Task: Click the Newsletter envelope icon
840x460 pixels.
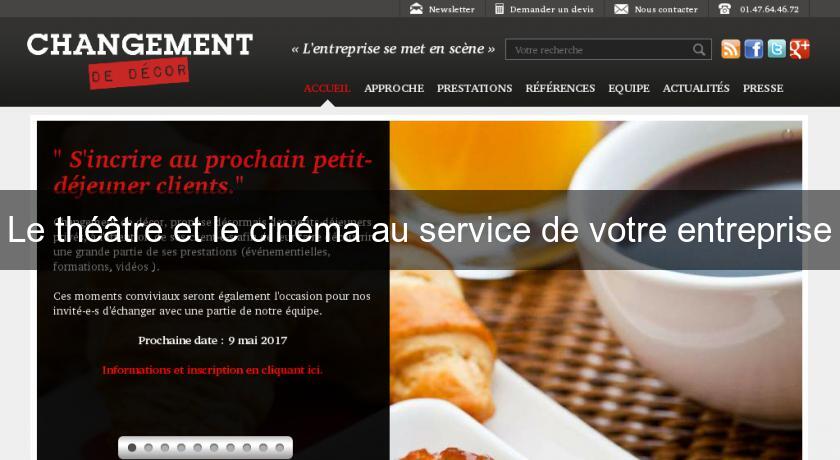Action: [x=416, y=9]
